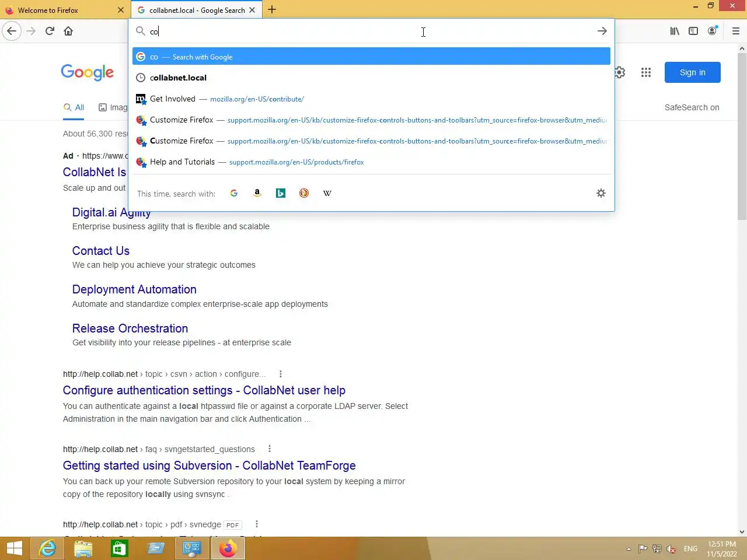Switch to Images search tab
The width and height of the screenshot is (747, 560).
(113, 107)
